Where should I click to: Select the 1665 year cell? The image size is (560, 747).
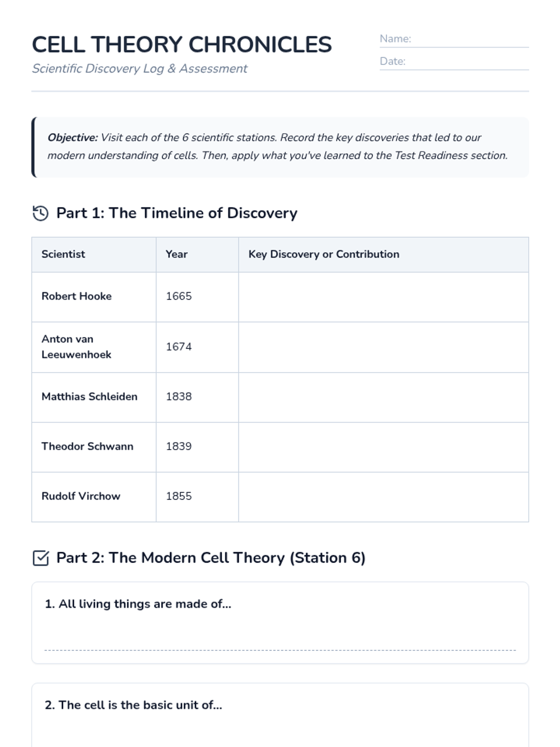pyautogui.click(x=197, y=297)
